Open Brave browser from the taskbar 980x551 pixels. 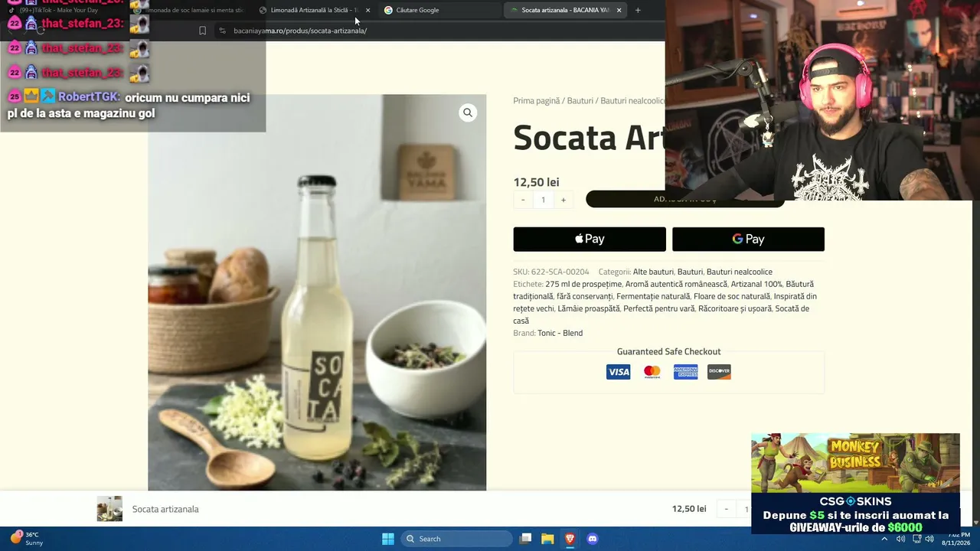pos(570,539)
